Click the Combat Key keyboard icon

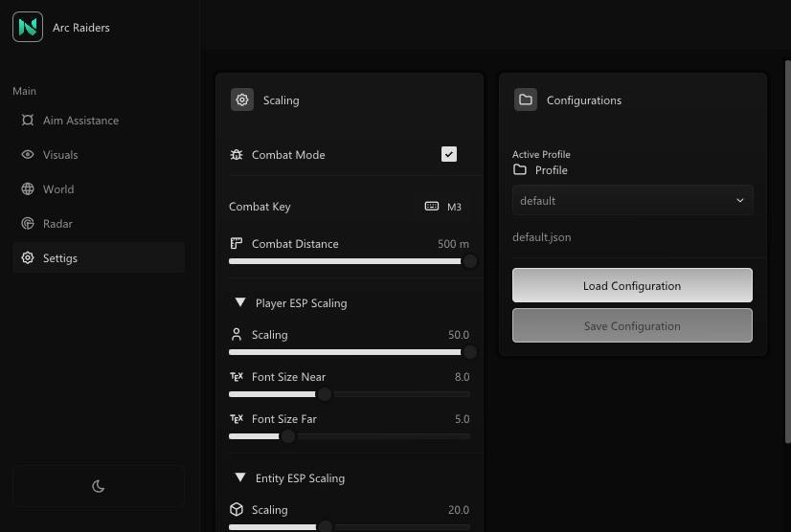[x=432, y=207]
